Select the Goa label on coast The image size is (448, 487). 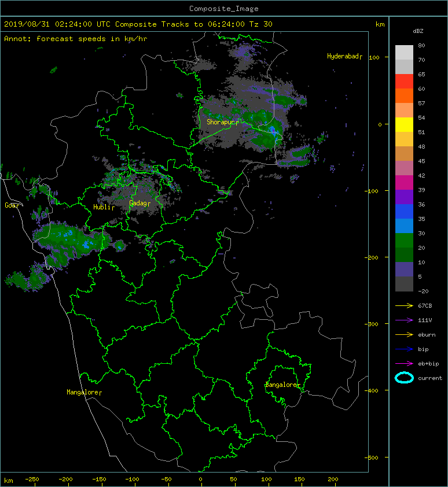click(10, 205)
